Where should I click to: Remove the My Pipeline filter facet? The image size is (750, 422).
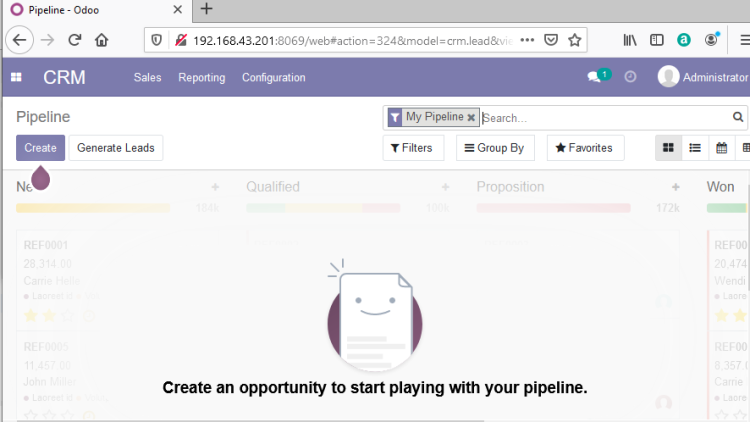[471, 117]
